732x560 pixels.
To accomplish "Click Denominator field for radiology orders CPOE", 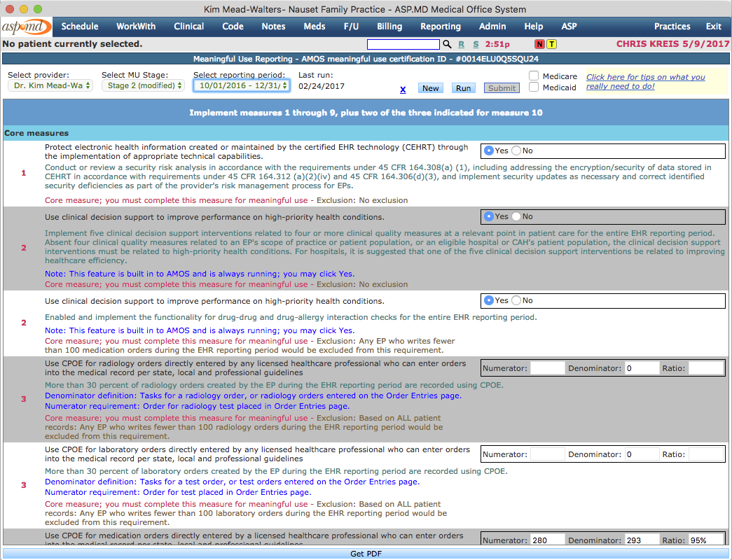I will pos(642,368).
